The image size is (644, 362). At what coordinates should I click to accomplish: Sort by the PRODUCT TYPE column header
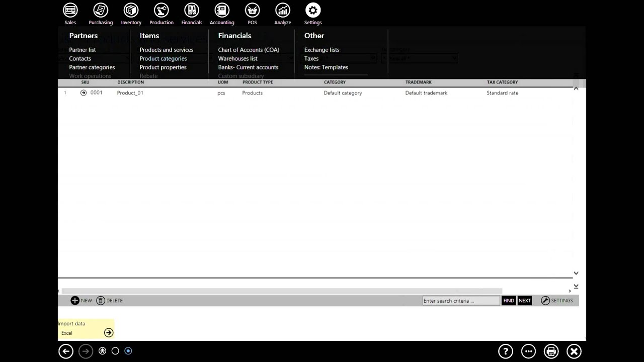[x=258, y=82]
